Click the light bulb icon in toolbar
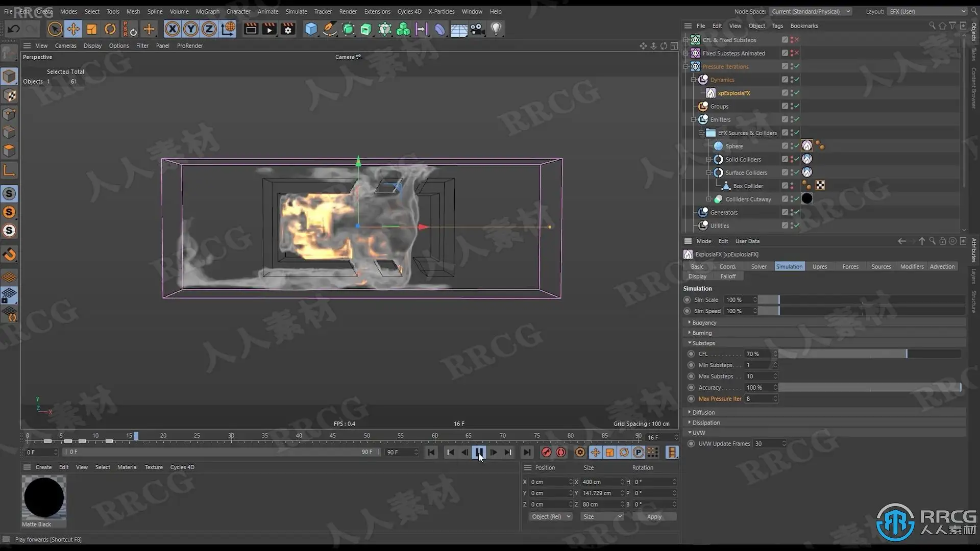The width and height of the screenshot is (980, 551). (x=496, y=29)
